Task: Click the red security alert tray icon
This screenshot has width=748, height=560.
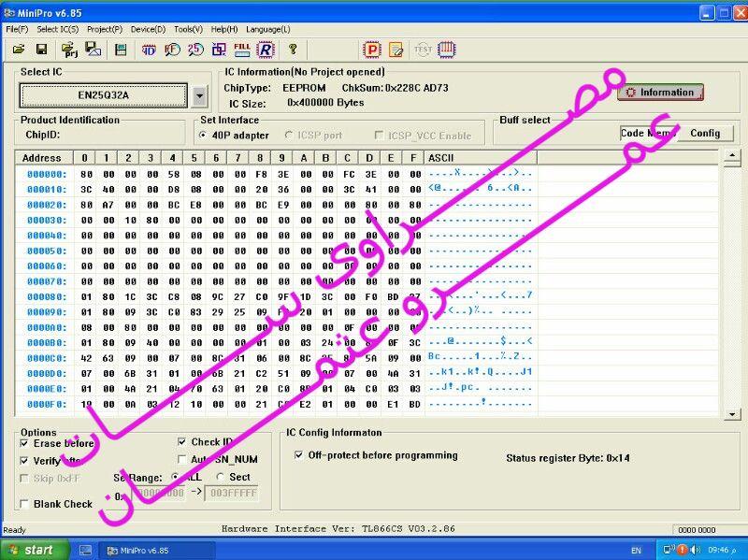Action: 683,550
